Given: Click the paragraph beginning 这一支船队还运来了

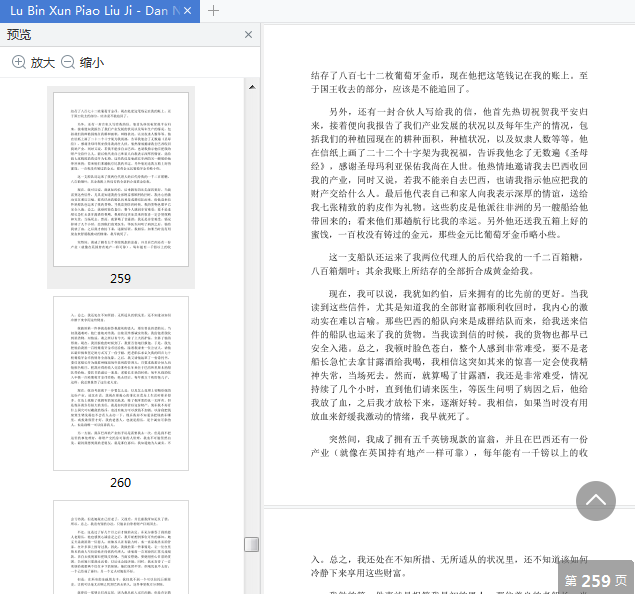Looking at the screenshot, I should pyautogui.click(x=449, y=264).
